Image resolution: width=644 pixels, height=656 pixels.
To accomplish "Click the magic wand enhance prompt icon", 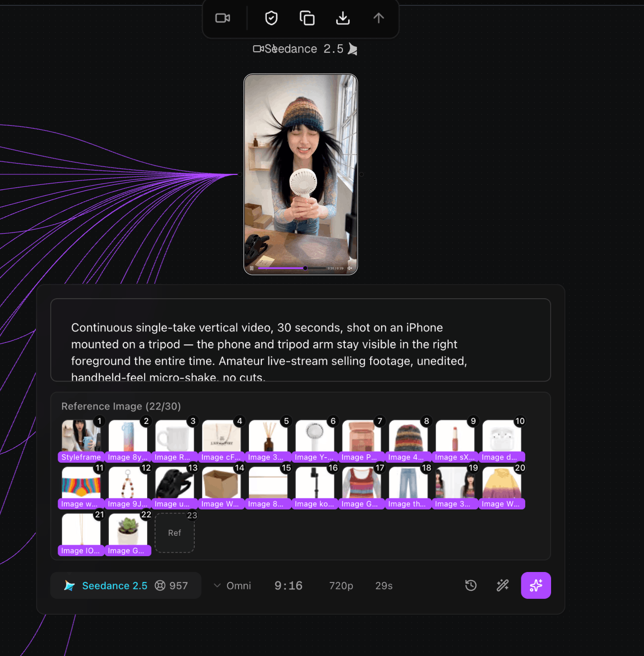I will click(x=503, y=585).
